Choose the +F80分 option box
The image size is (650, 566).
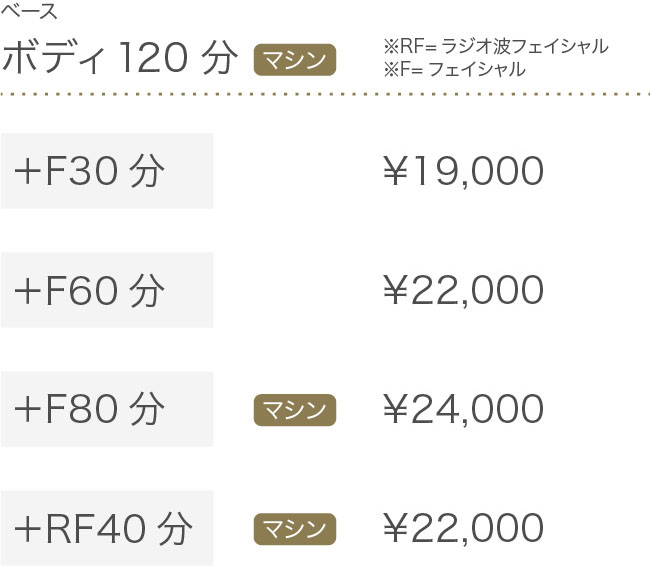(x=107, y=409)
